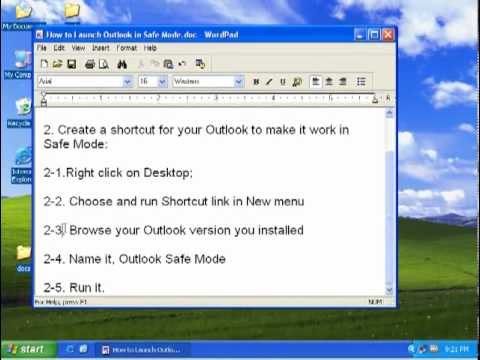
Task: Click line '2-2. Choose and run Shortcut link'
Action: point(174,202)
